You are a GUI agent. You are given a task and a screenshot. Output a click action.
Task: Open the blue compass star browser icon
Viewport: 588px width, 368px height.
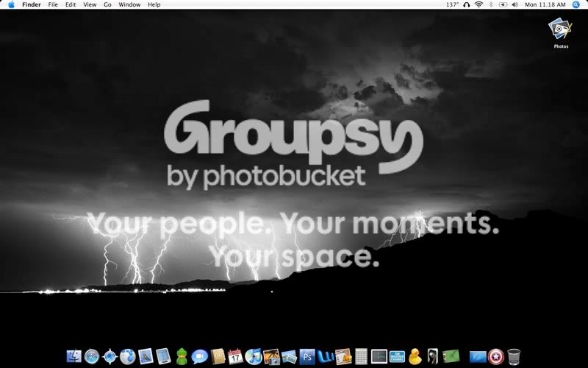pyautogui.click(x=110, y=356)
